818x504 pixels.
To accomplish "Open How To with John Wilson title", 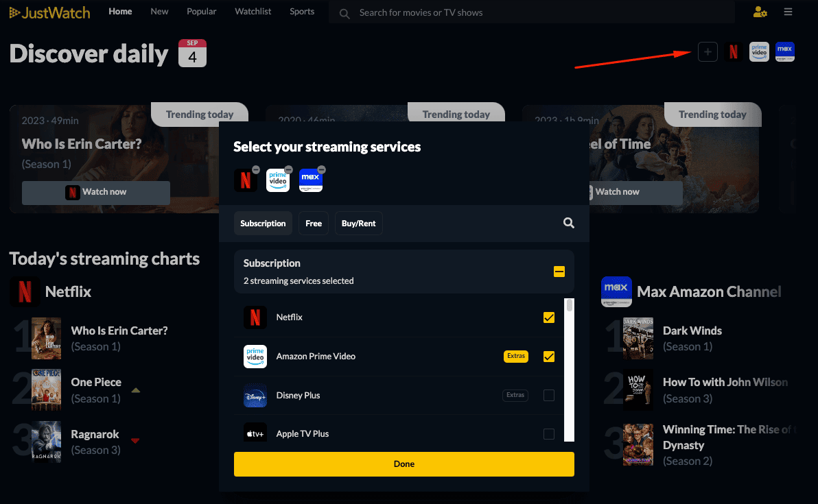I will pos(725,383).
